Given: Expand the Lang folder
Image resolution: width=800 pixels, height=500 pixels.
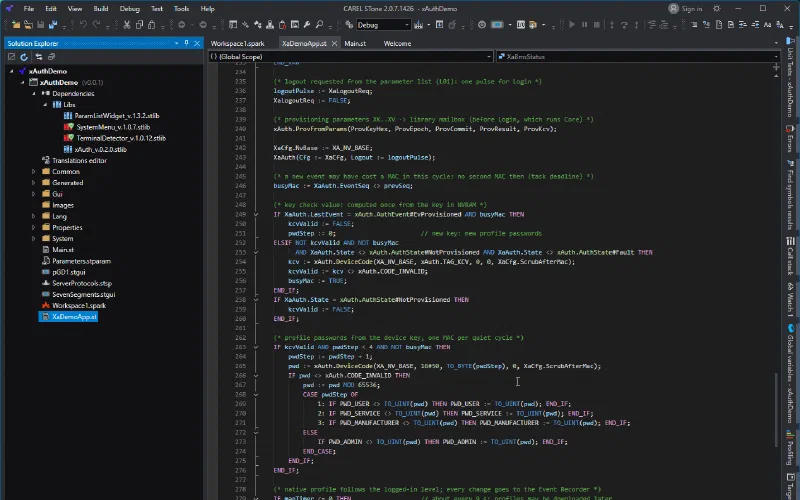Looking at the screenshot, I should point(34,216).
